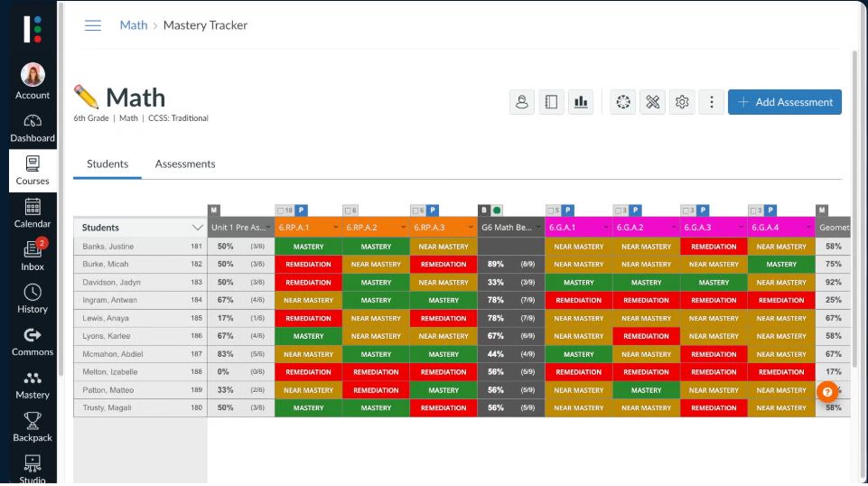Open the Unit 1 Pre Assessment column dropdown

(x=268, y=228)
